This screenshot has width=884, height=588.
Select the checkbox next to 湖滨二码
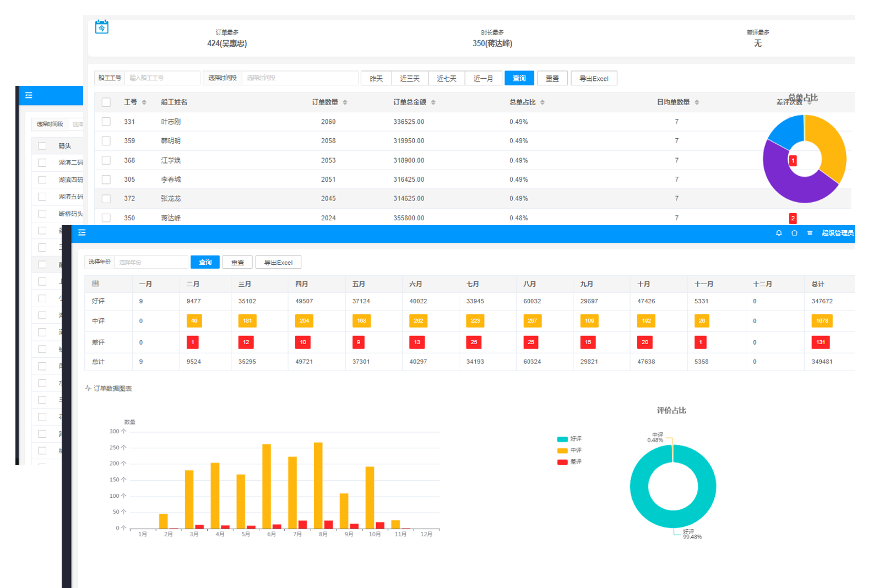click(x=42, y=162)
